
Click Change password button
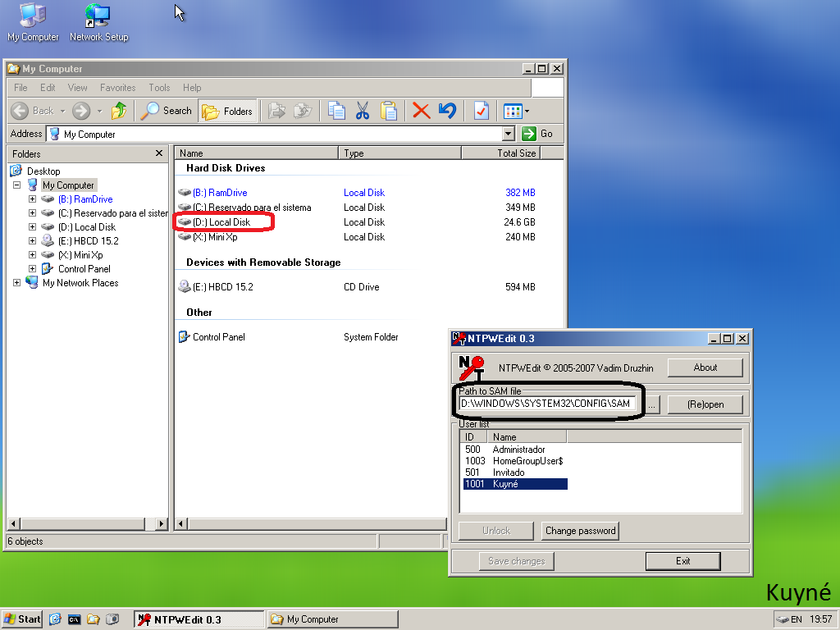tap(580, 531)
